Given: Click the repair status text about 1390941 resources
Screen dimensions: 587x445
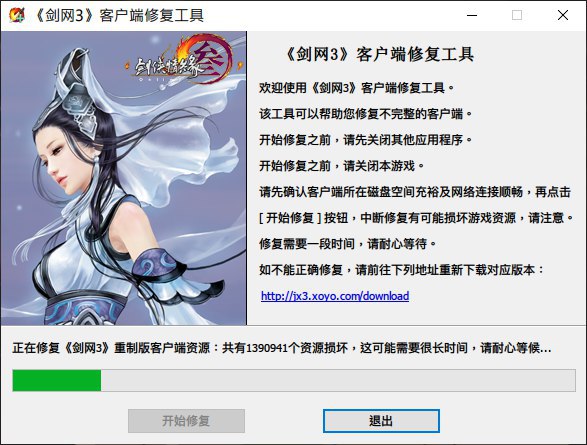Looking at the screenshot, I should [x=282, y=348].
